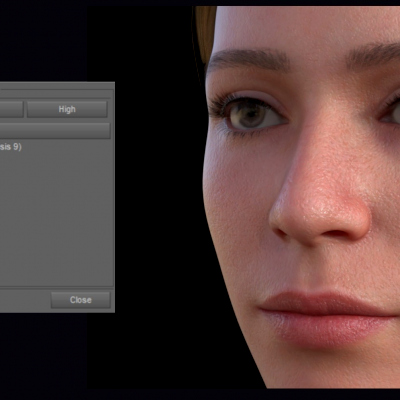Click the High button
The width and height of the screenshot is (400, 400).
[67, 109]
